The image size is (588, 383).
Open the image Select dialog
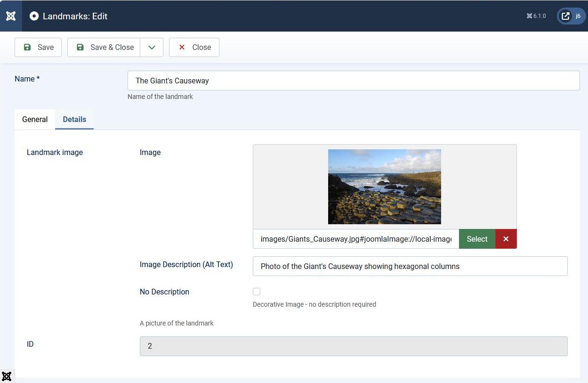(x=477, y=239)
